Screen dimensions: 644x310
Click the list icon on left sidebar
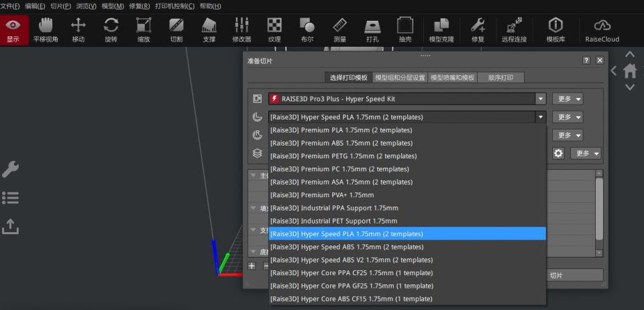point(10,197)
